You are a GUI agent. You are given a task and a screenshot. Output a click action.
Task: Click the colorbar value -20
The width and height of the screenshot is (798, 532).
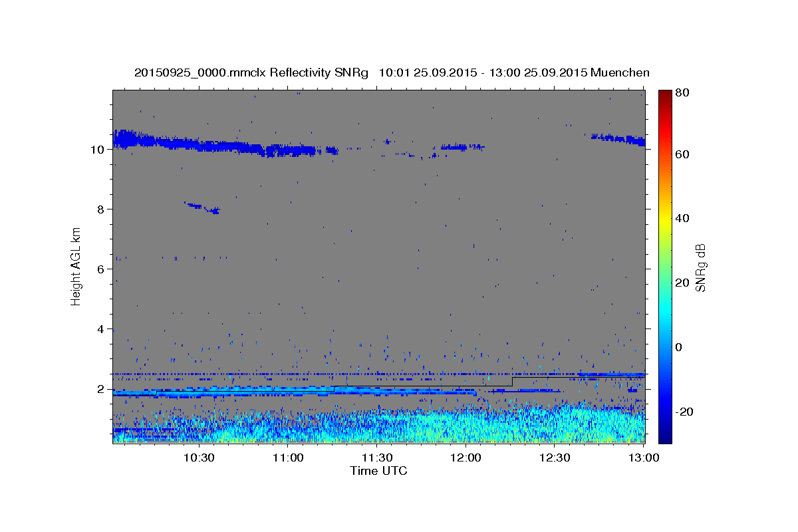tap(684, 412)
